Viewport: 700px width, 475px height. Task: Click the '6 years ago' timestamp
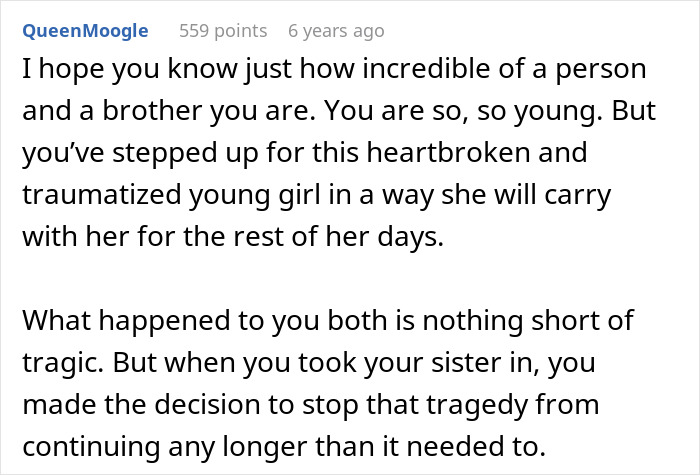(335, 31)
